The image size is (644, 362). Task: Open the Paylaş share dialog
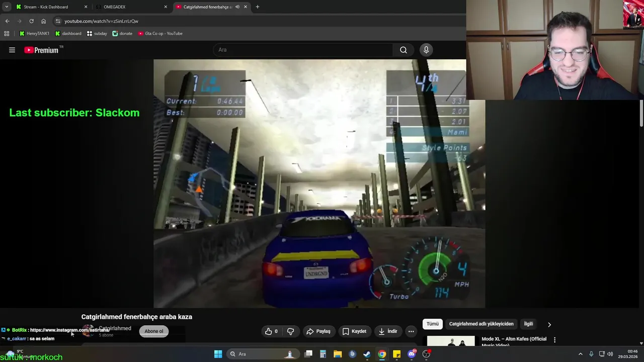click(318, 331)
